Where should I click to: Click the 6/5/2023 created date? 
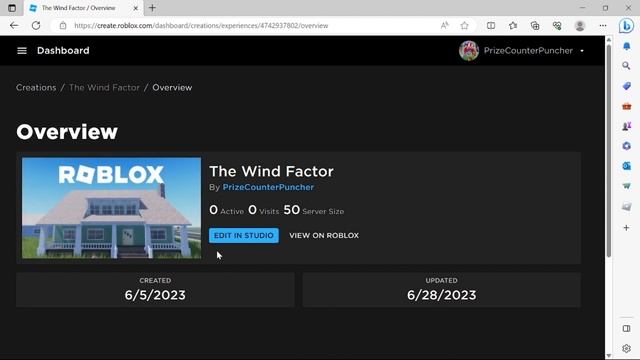[155, 295]
